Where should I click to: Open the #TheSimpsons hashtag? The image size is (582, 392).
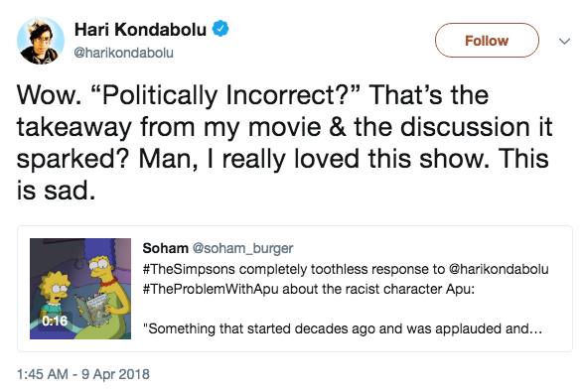click(x=189, y=269)
